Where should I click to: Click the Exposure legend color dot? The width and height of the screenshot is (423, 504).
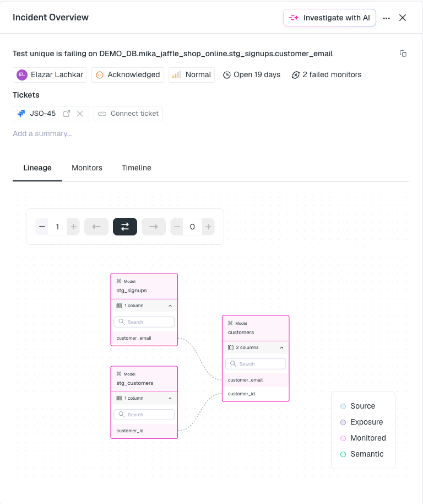(x=343, y=422)
